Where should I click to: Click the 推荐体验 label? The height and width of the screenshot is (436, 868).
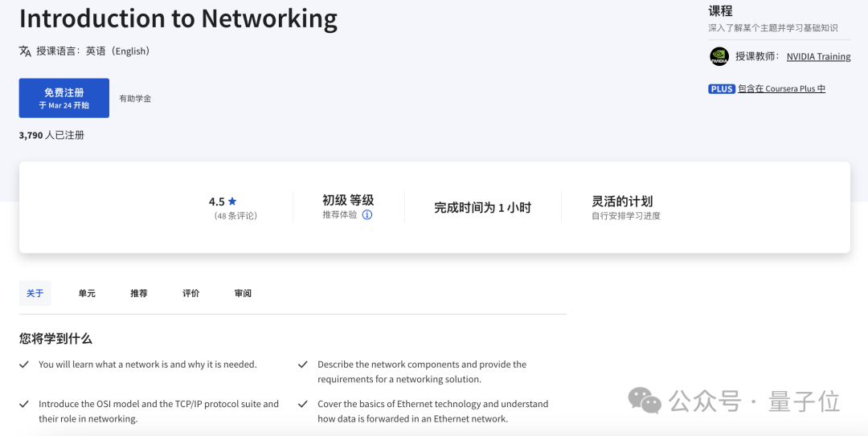point(340,214)
